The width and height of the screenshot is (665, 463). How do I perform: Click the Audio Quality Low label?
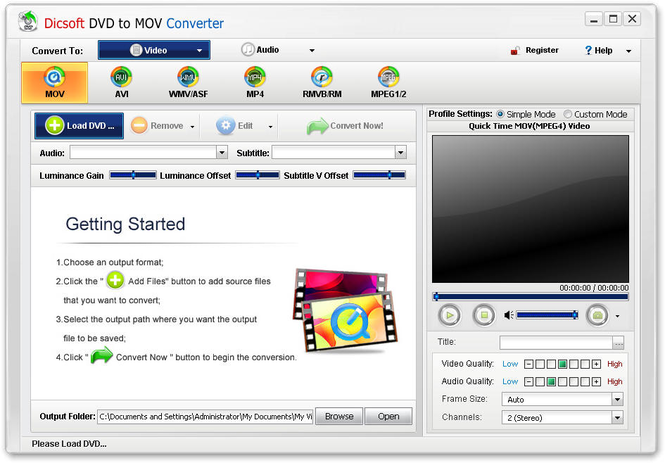tap(510, 382)
